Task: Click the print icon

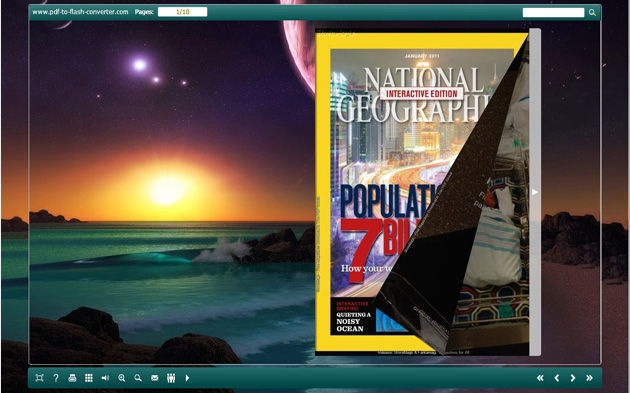Action: (72, 378)
